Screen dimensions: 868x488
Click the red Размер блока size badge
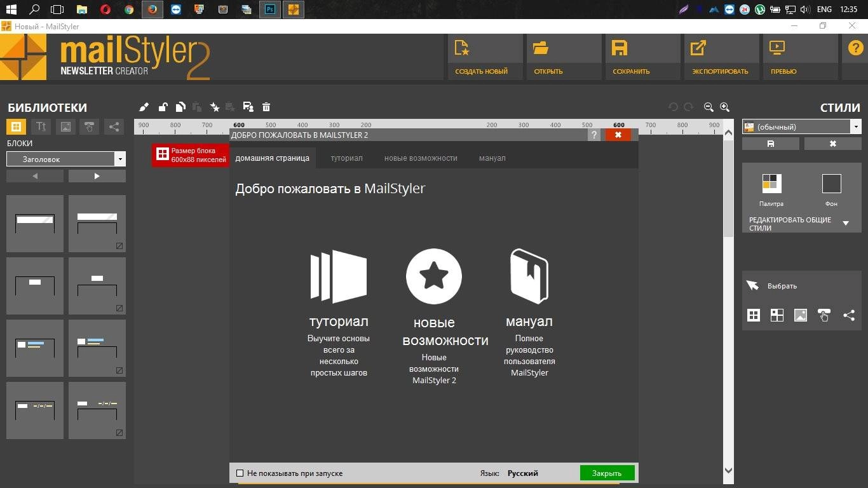pos(191,155)
